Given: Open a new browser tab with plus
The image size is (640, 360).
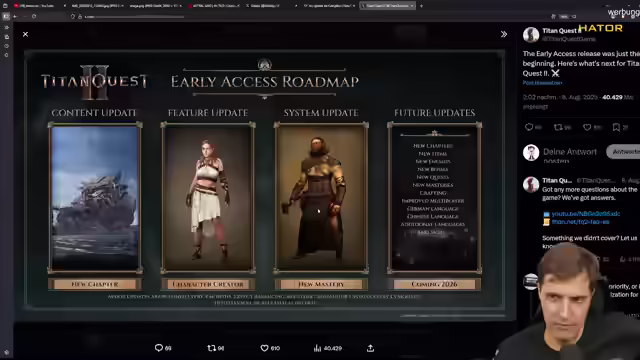Looking at the screenshot, I should coord(421,6).
